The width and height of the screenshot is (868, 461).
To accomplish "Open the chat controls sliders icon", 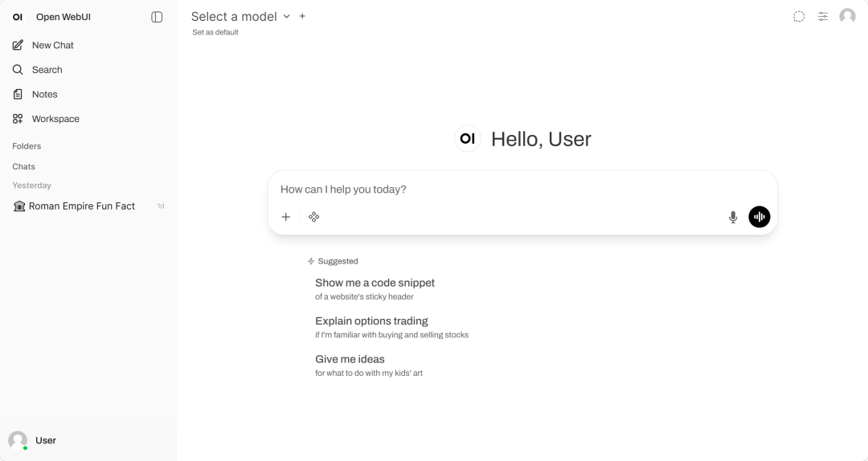I will click(x=823, y=17).
